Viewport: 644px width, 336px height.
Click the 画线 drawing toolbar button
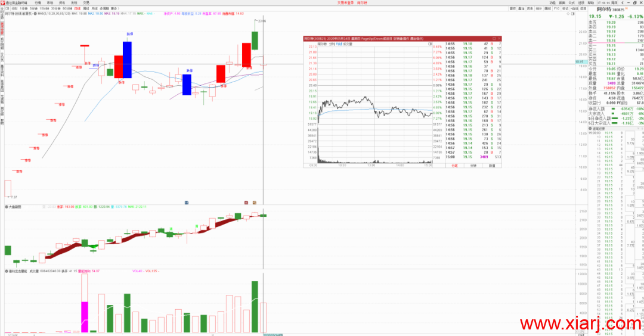click(547, 8)
